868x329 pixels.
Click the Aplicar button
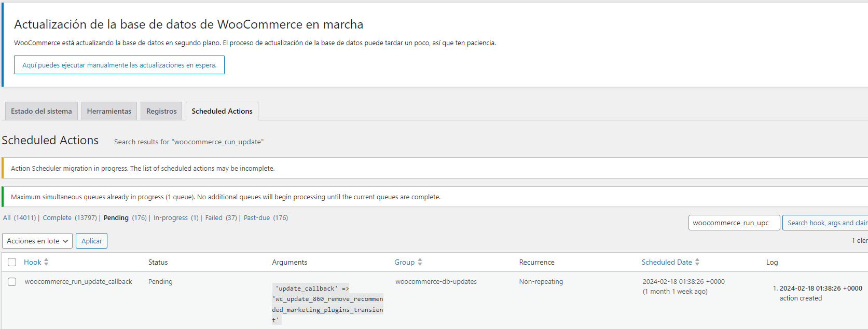(x=92, y=241)
